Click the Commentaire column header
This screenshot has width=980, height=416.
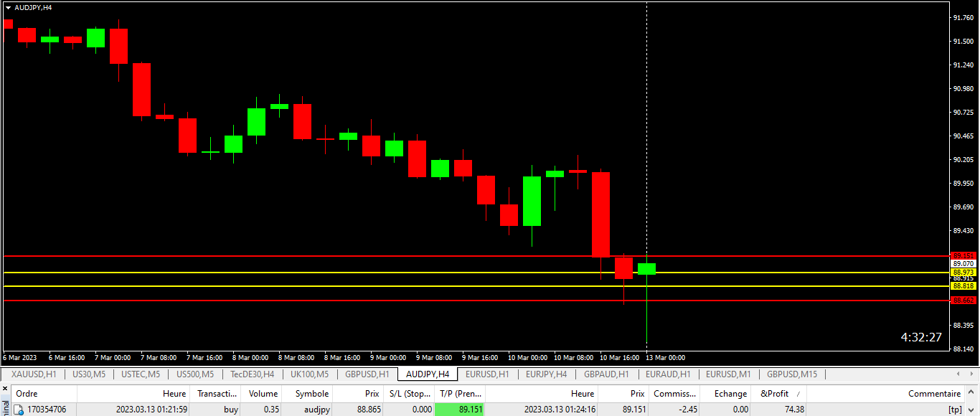pyautogui.click(x=933, y=394)
